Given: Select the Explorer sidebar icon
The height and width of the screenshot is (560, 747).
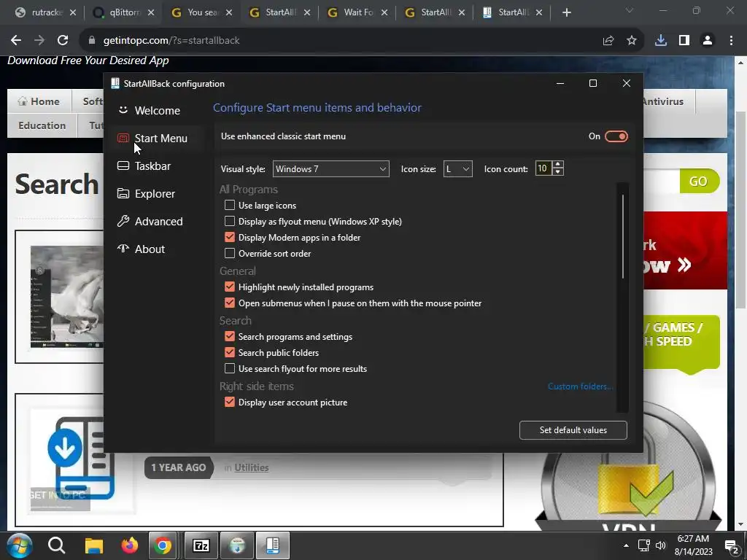Looking at the screenshot, I should tap(123, 193).
